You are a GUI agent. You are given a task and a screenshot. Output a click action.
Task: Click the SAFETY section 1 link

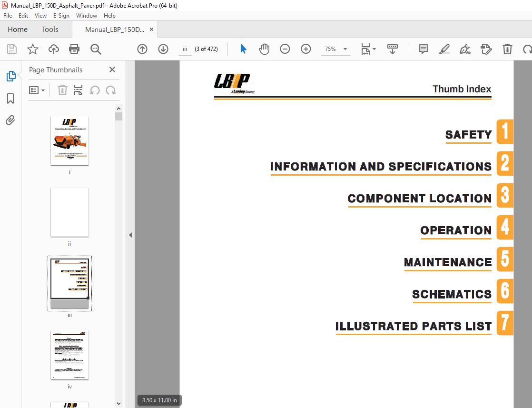(x=468, y=135)
